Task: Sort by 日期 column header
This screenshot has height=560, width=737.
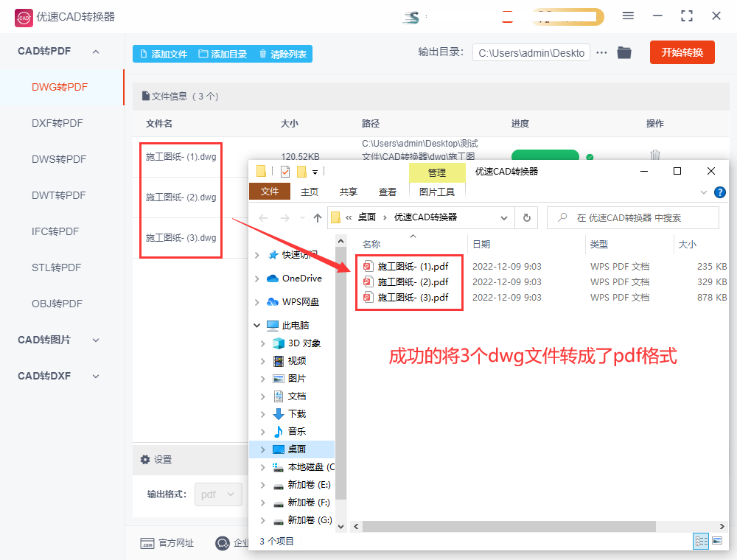Action: [481, 245]
